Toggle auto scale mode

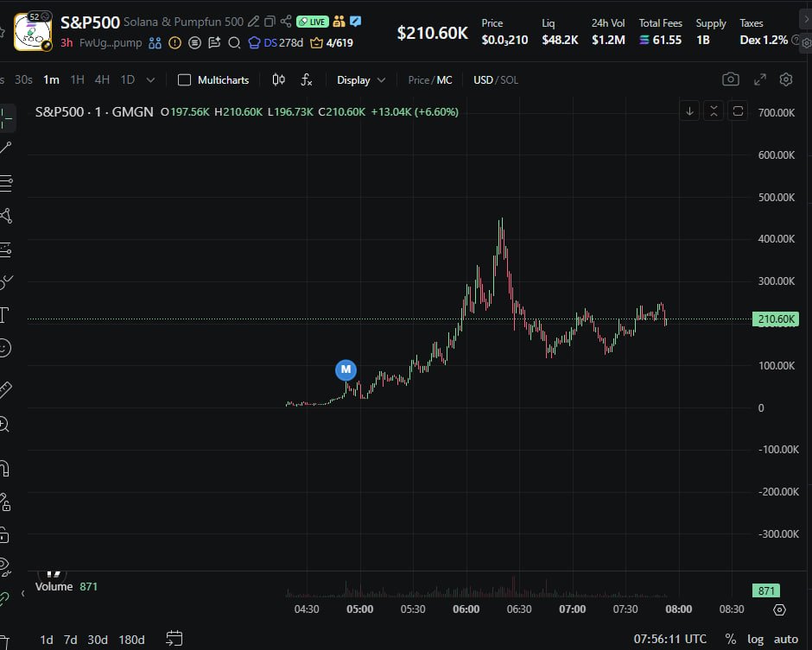[x=785, y=640]
